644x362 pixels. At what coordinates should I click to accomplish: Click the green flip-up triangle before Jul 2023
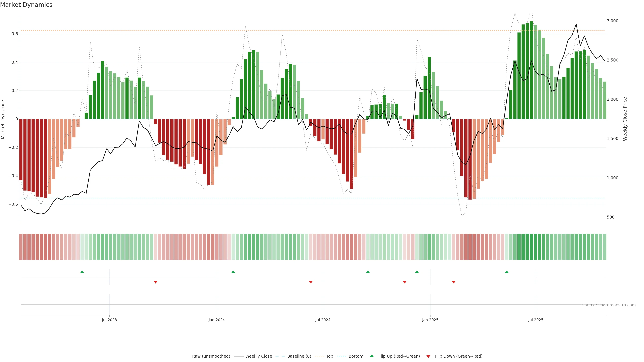[x=82, y=272]
